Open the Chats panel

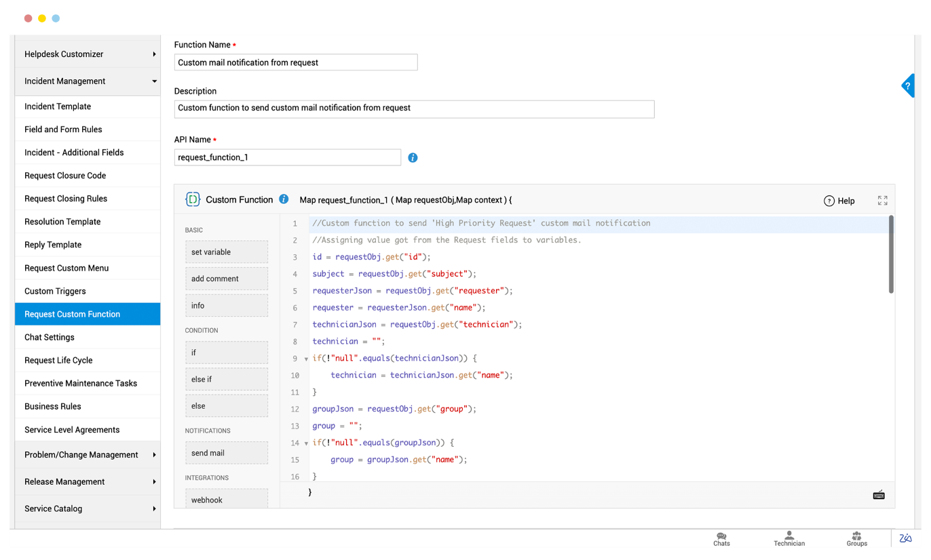pos(721,539)
